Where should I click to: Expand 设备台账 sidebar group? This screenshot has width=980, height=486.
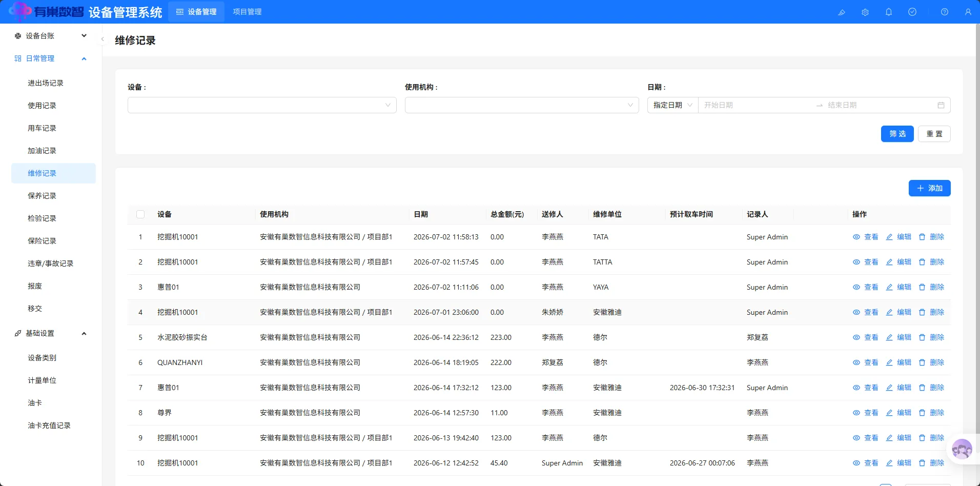51,36
